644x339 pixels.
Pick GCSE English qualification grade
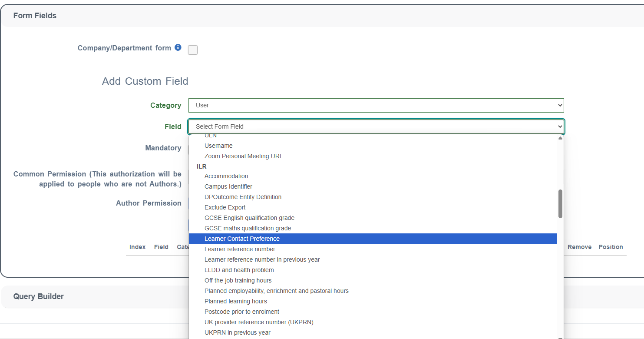point(373,218)
